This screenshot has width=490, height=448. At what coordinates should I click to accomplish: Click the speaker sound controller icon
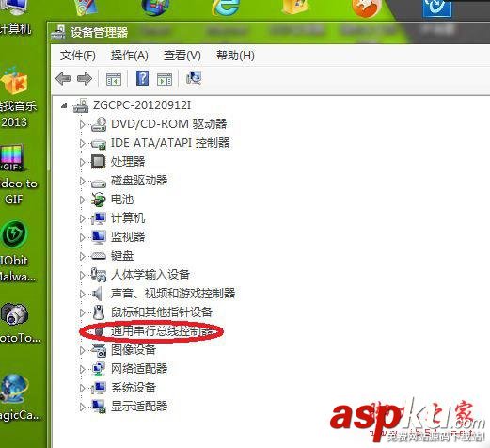(97, 294)
